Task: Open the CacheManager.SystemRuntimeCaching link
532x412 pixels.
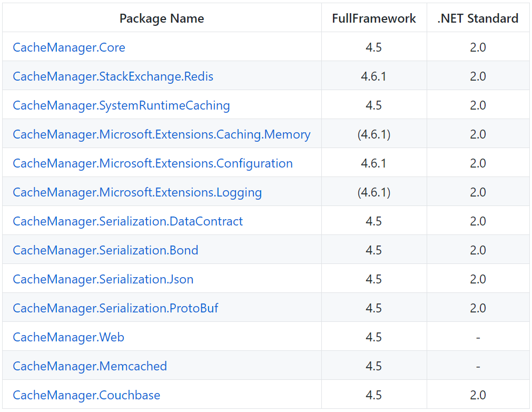Action: point(121,105)
